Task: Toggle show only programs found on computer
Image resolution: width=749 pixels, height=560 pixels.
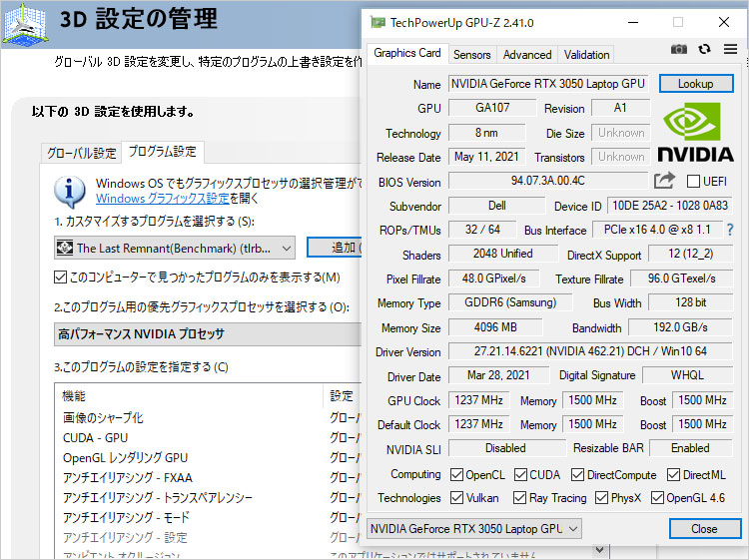Action: (x=60, y=277)
